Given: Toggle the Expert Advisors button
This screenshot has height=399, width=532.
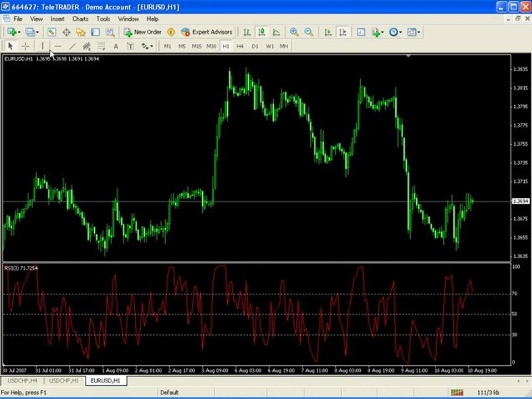Looking at the screenshot, I should point(207,32).
